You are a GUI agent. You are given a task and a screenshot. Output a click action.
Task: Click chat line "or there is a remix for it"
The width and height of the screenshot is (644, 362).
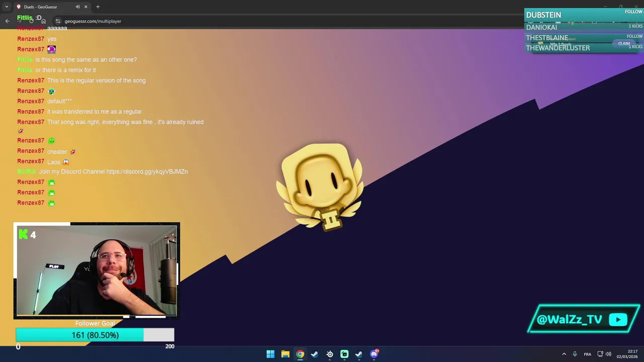[65, 70]
